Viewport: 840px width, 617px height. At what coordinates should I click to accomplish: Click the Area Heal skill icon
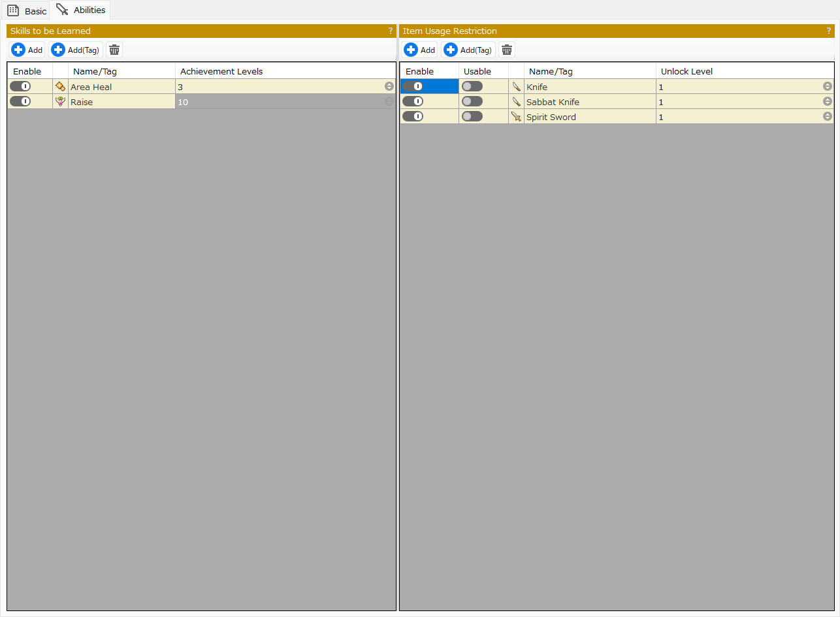(x=60, y=87)
